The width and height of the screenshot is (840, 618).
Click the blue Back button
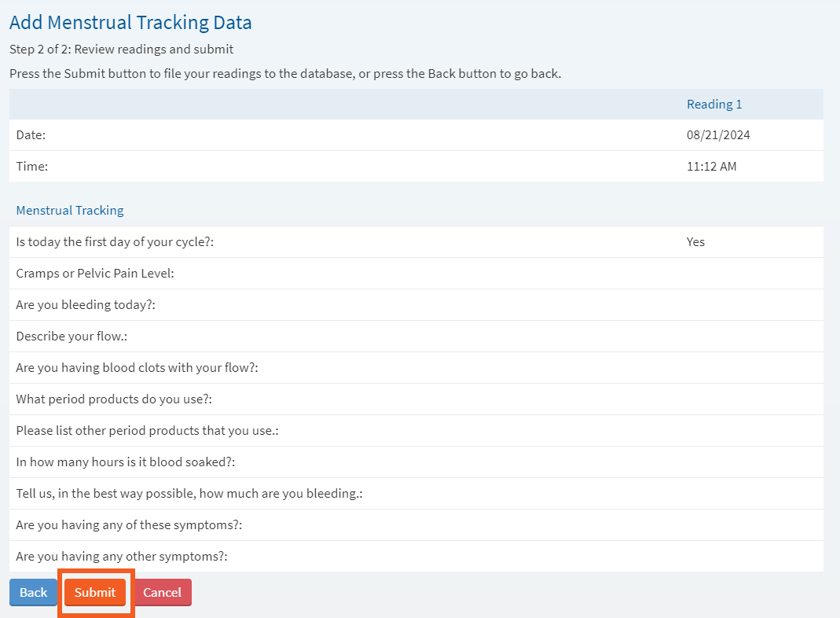[33, 592]
